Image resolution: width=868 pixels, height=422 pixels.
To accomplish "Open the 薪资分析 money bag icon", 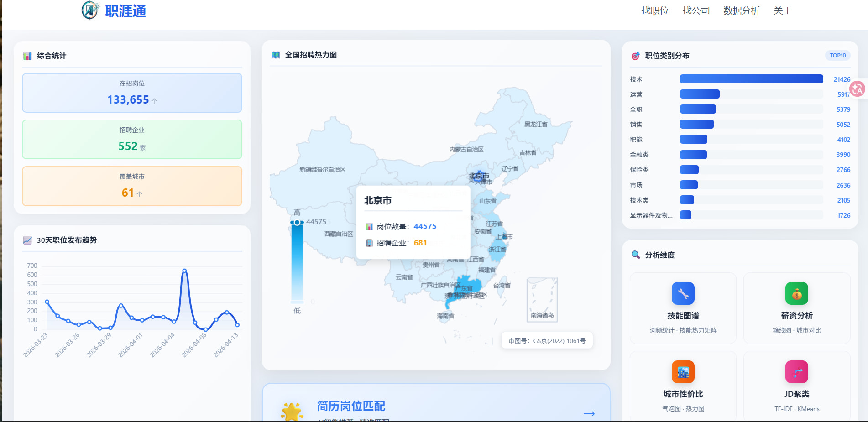I will pyautogui.click(x=796, y=293).
